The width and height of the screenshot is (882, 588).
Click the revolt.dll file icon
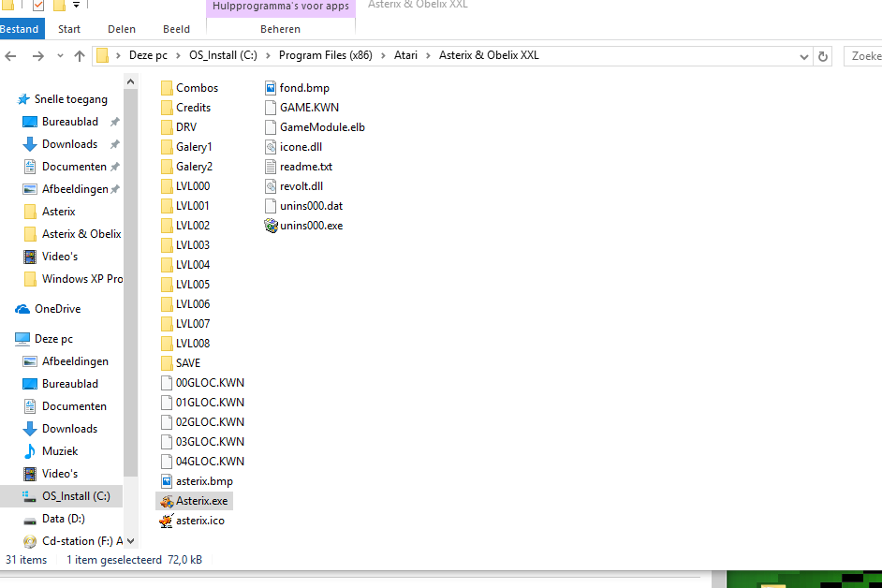point(271,186)
